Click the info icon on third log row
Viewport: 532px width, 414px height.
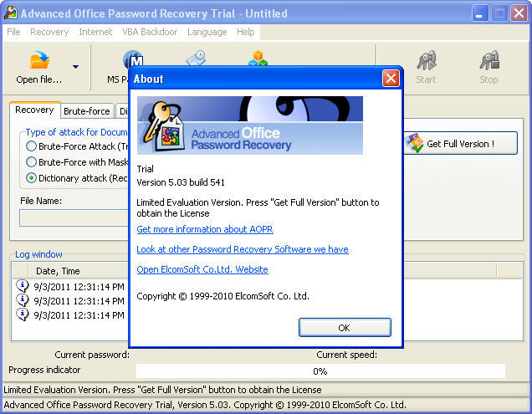pos(23,314)
